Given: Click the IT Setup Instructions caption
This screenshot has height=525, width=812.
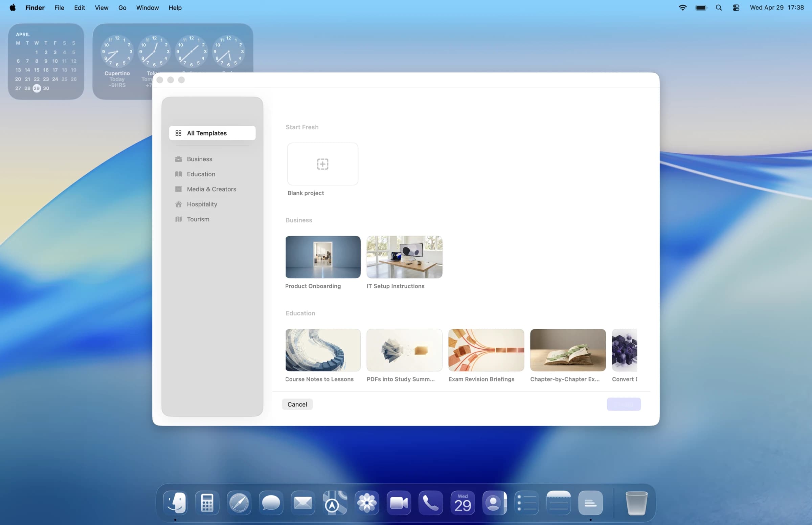Looking at the screenshot, I should [395, 286].
